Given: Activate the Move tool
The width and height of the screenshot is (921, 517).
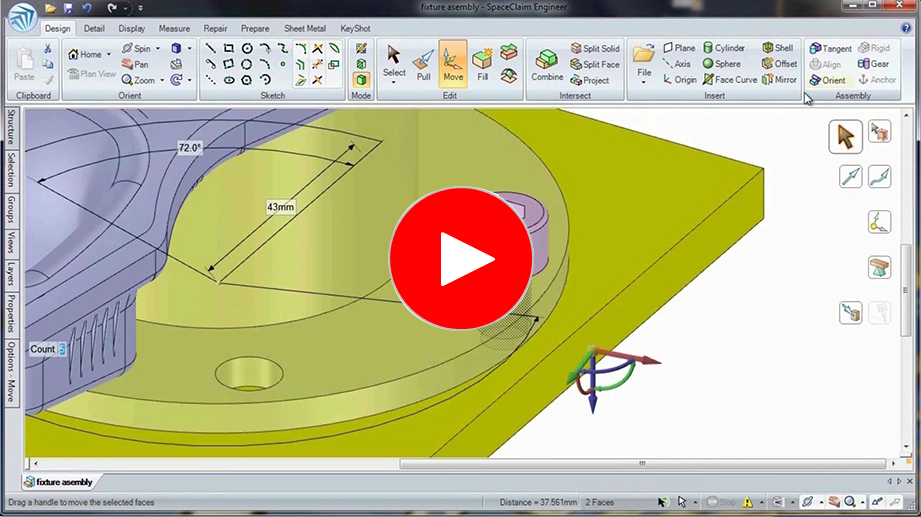Looking at the screenshot, I should (x=453, y=64).
